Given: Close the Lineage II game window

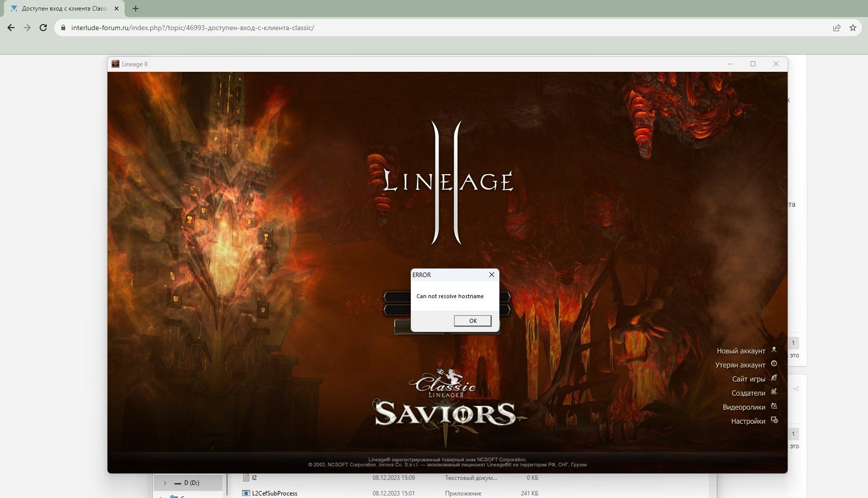Looking at the screenshot, I should point(776,64).
